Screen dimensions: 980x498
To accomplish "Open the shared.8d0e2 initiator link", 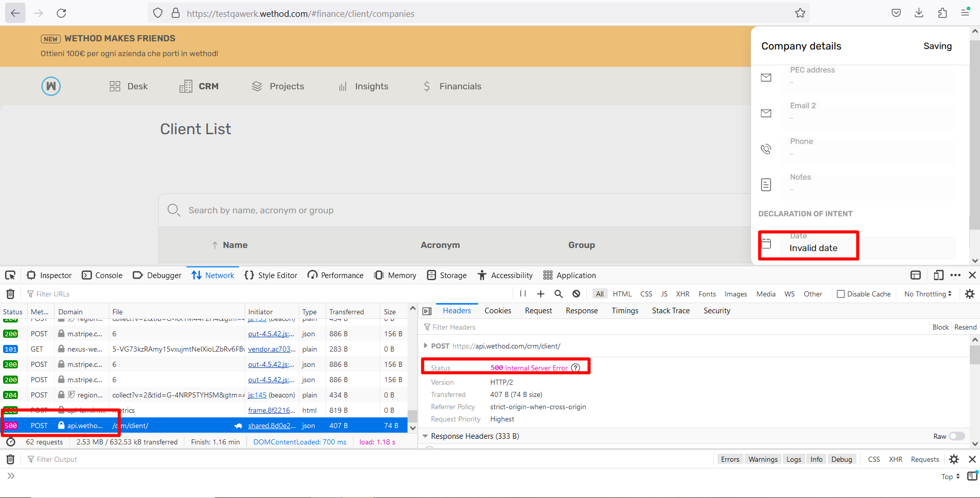I will coord(272,426).
